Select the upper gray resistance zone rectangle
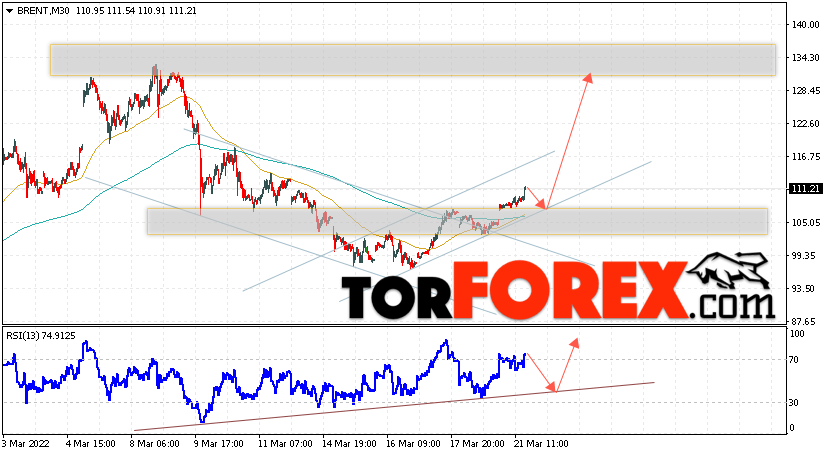Screen dimensions: 827x455 click(413, 60)
